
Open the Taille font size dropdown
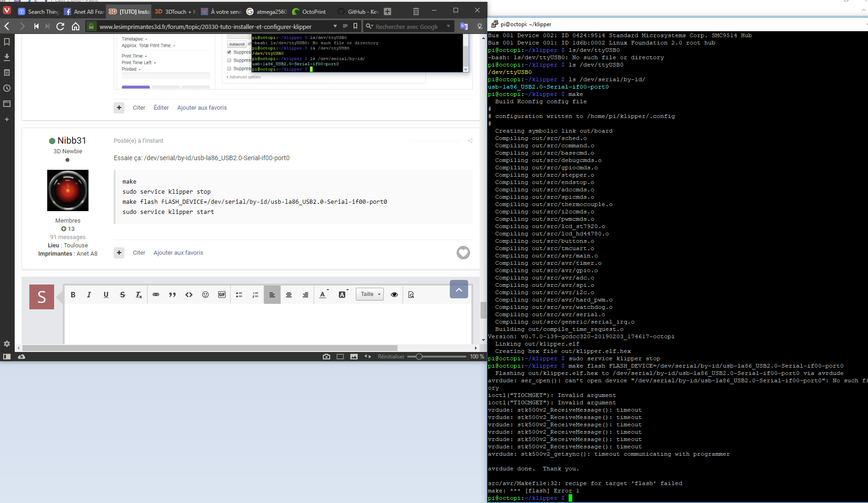(370, 294)
